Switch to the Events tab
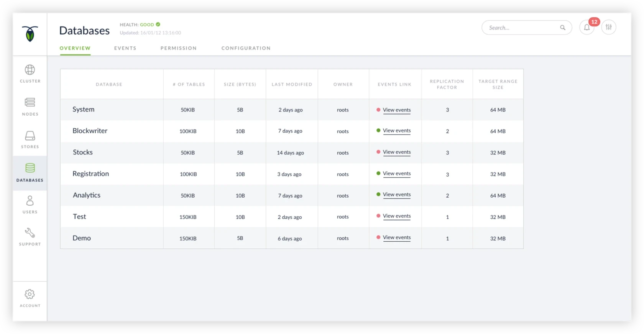 coord(125,48)
